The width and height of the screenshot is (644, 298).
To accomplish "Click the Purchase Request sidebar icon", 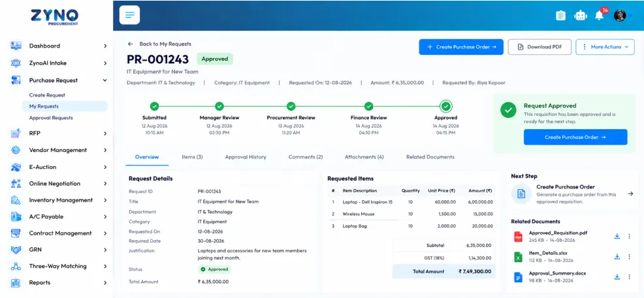I will 16,80.
